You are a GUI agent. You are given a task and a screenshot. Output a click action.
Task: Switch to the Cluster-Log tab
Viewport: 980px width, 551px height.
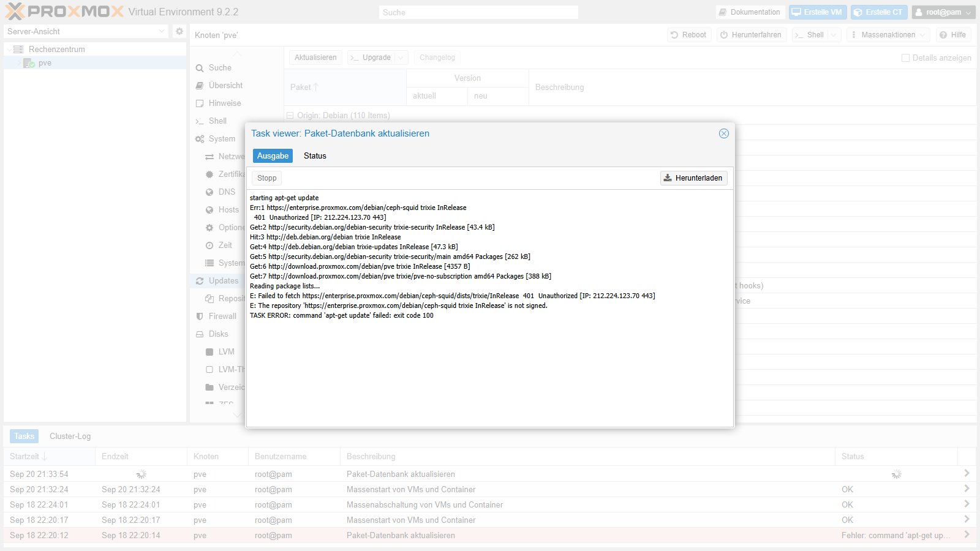pyautogui.click(x=70, y=436)
